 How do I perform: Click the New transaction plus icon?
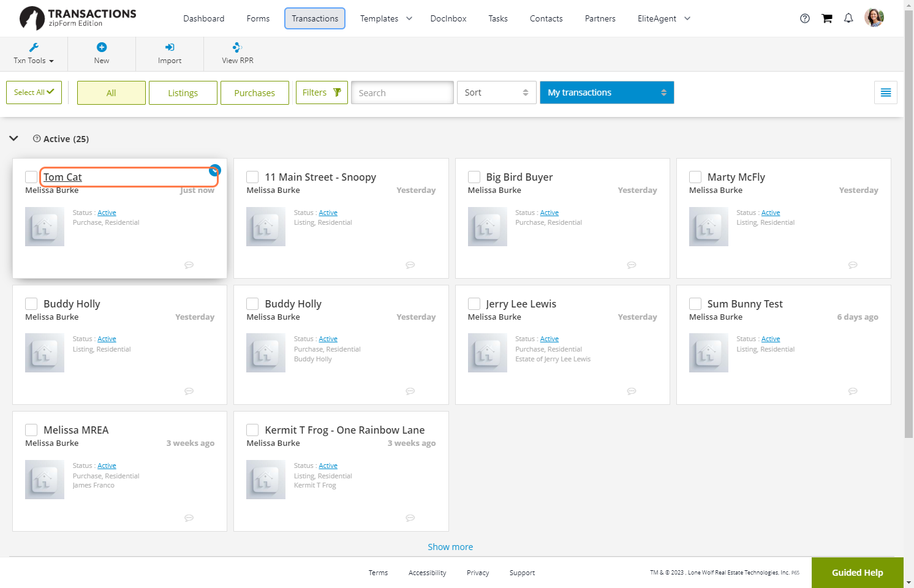click(102, 47)
